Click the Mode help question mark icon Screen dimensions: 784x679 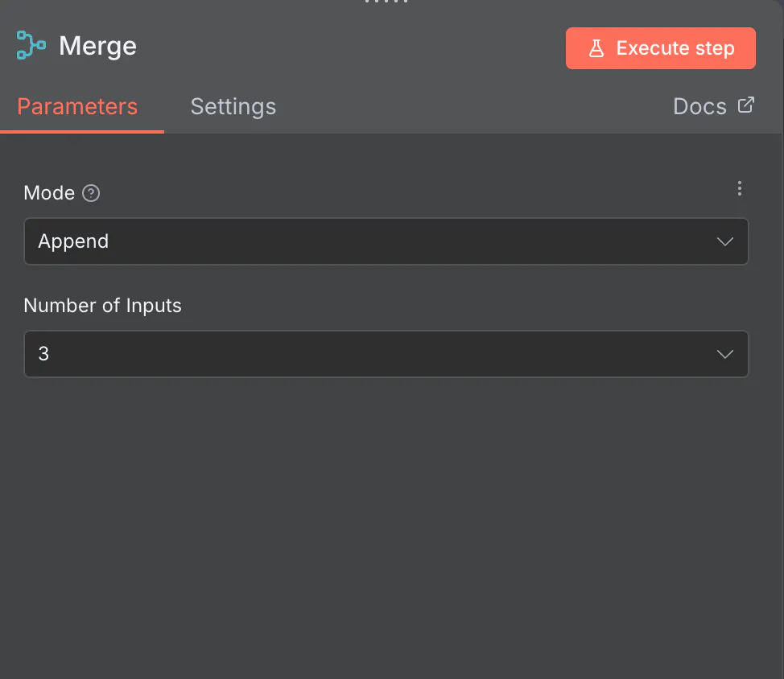(92, 193)
